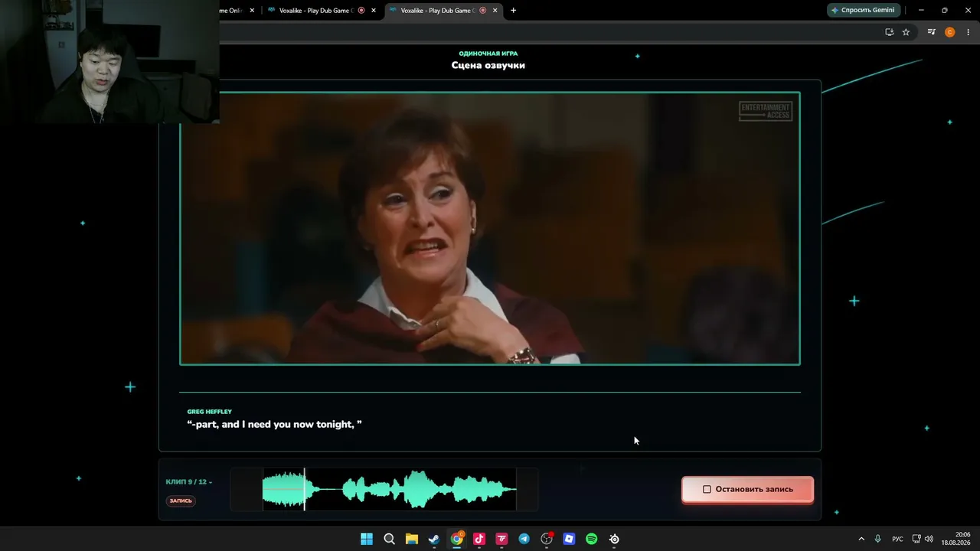This screenshot has width=980, height=551.
Task: Open File Explorer from the taskbar
Action: point(412,539)
